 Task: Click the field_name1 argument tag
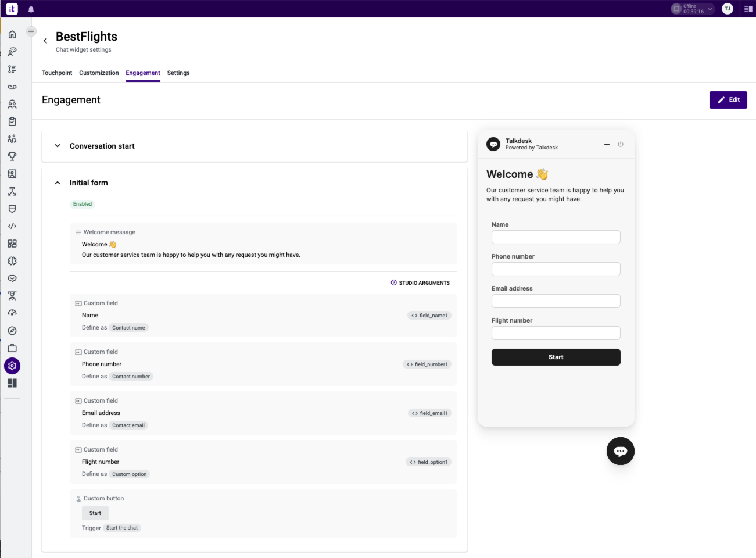pos(429,316)
